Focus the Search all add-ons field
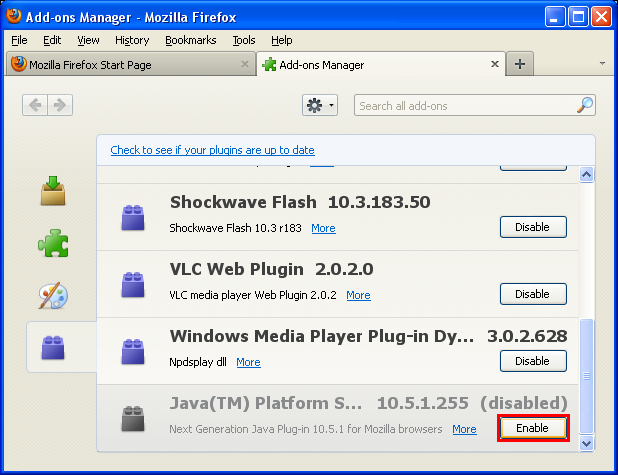Viewport: 618px width, 475px height. click(x=475, y=105)
